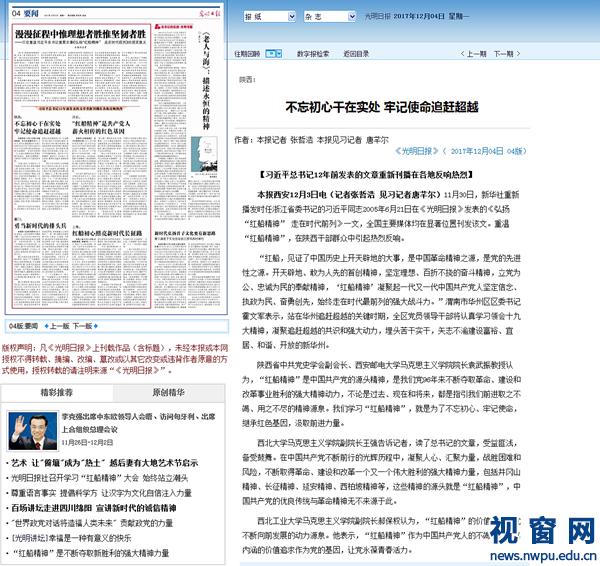The height and width of the screenshot is (566, 600).
Task: Click the blue diamond icon after 下一版
Action: [96, 326]
